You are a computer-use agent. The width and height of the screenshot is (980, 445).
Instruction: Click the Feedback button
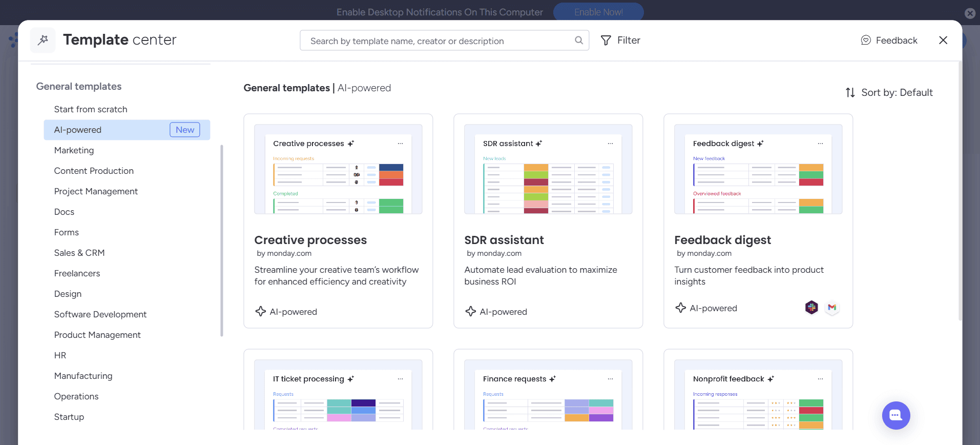click(x=889, y=40)
